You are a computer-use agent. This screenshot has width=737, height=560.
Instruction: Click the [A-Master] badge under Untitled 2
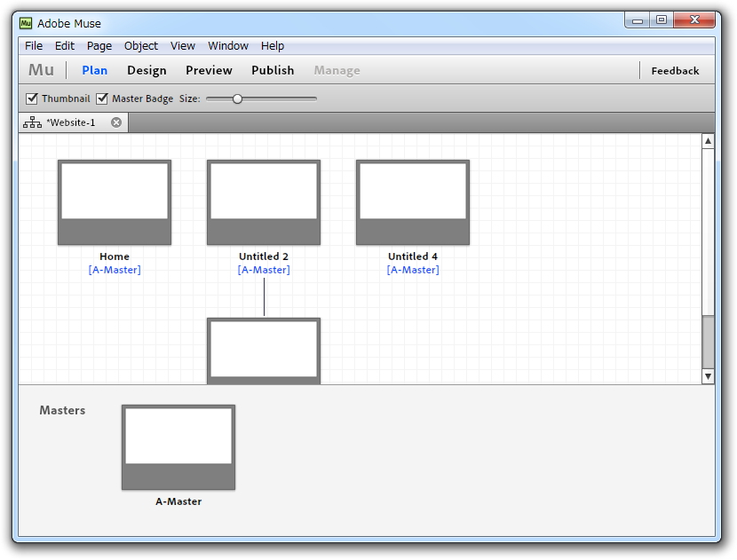(x=264, y=270)
